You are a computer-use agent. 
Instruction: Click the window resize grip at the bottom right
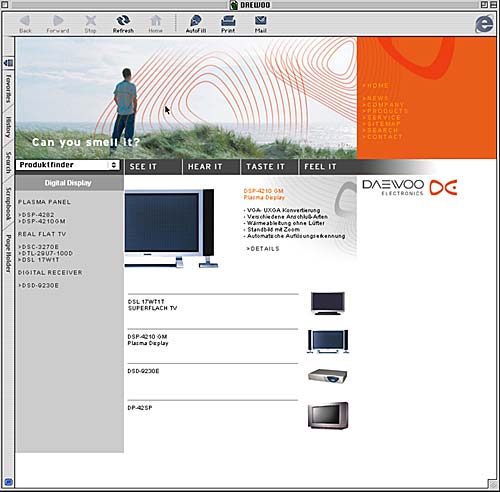coord(492,483)
